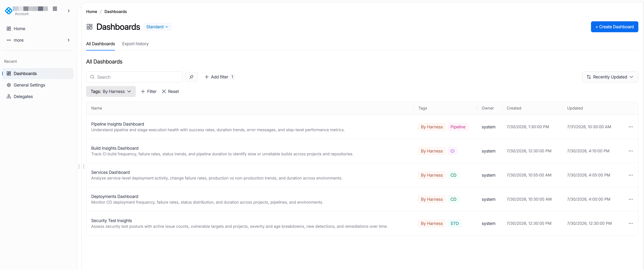Image resolution: width=644 pixels, height=270 pixels.
Task: Click the CI tag on Build Insights
Action: point(452,151)
